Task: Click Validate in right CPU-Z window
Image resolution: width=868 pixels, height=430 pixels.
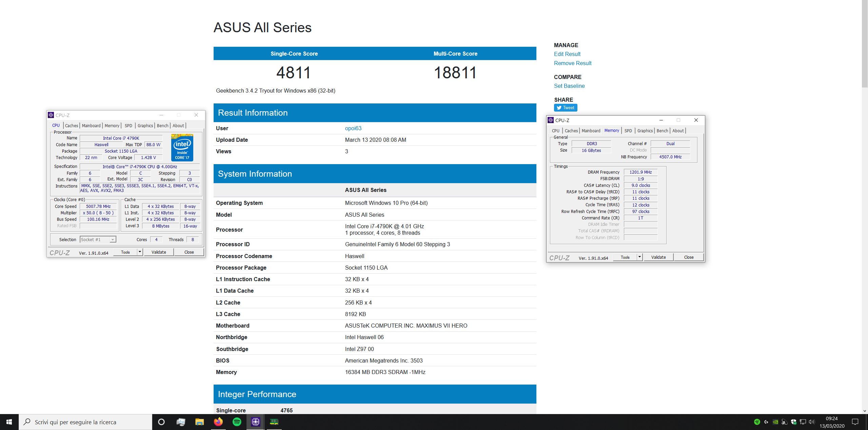Action: pyautogui.click(x=658, y=257)
